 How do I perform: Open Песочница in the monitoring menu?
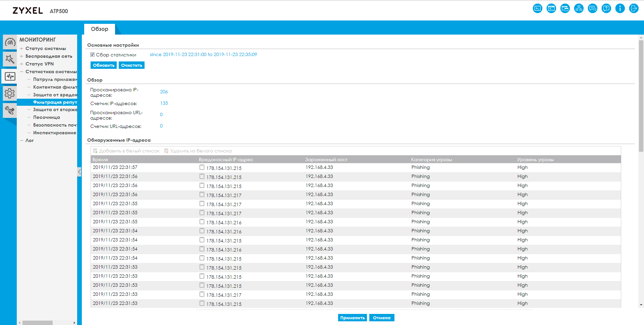coord(46,118)
